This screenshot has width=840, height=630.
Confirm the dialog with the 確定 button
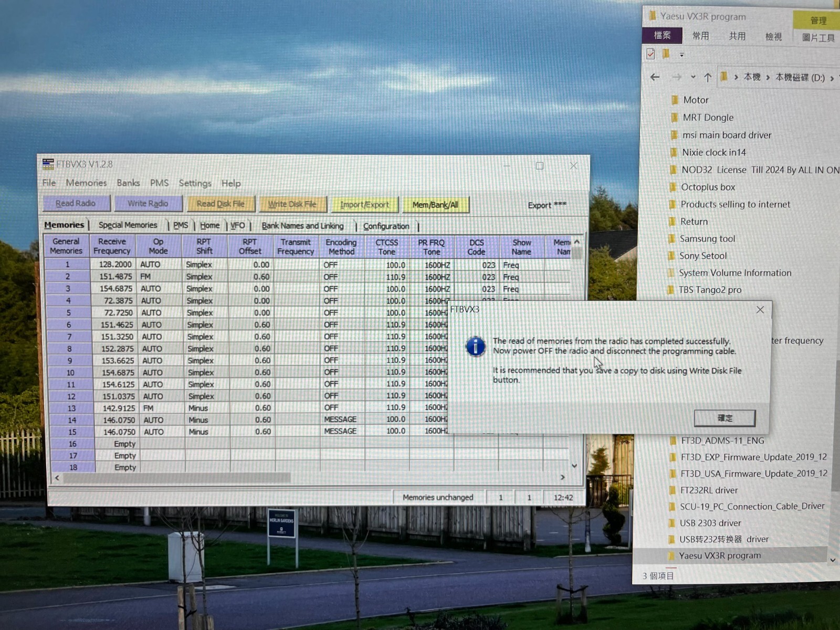(725, 418)
